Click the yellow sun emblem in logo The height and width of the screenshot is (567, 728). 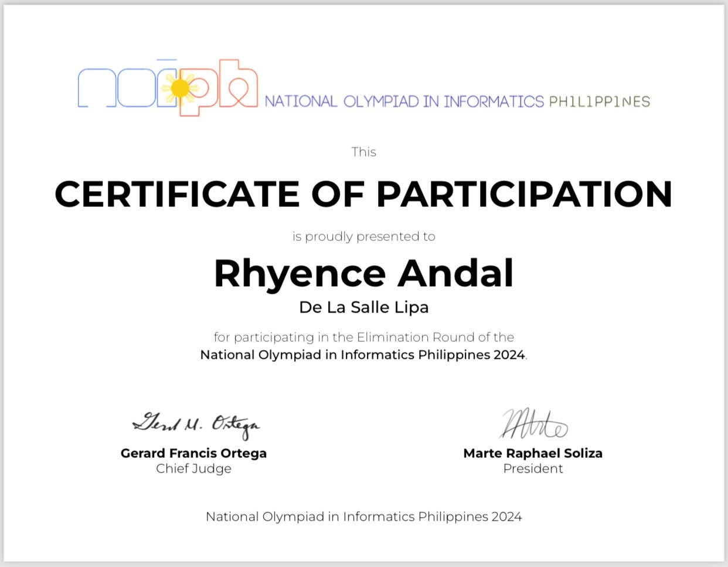point(180,89)
